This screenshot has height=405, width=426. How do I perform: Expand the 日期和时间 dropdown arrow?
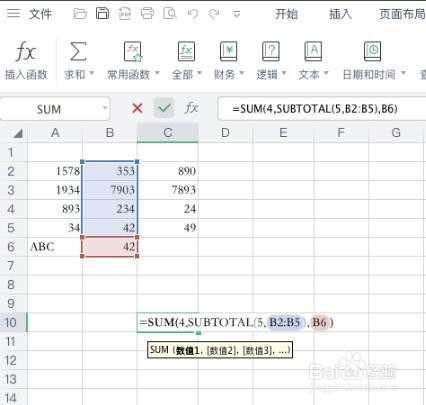tap(403, 73)
